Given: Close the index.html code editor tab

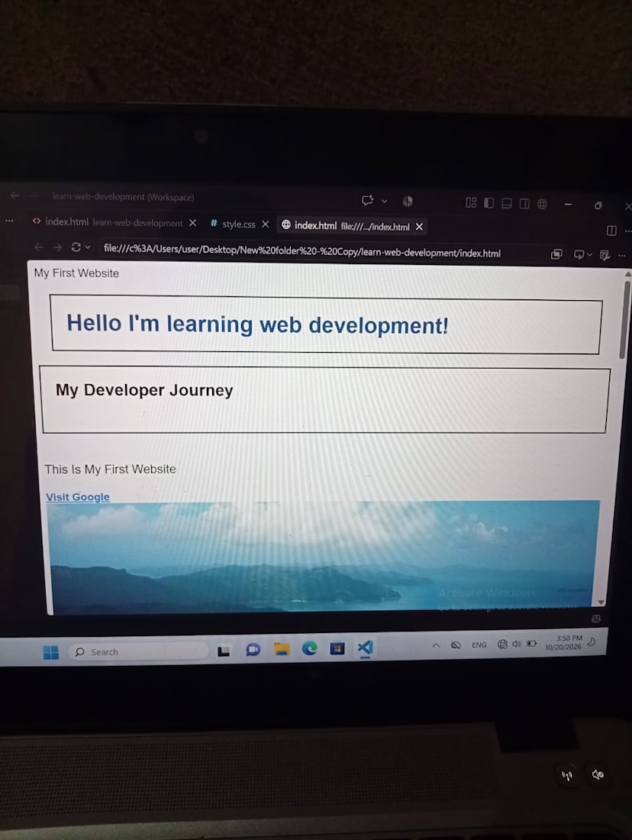Looking at the screenshot, I should tap(193, 223).
